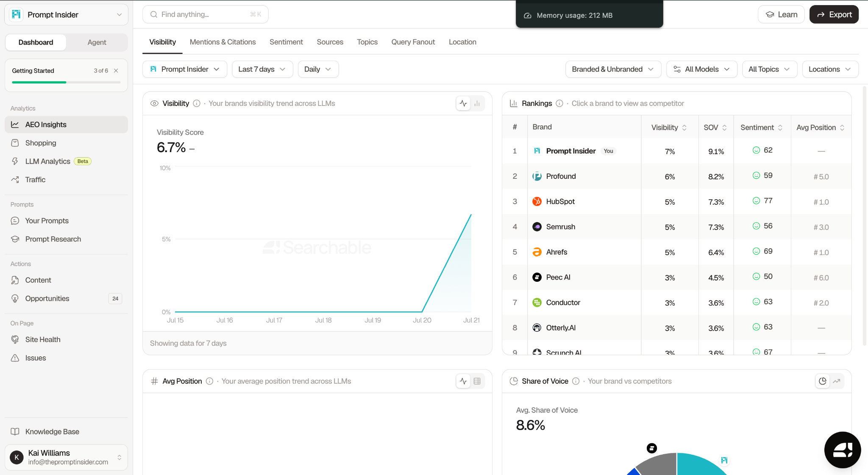Screen dimensions: 868x475
Task: Switch Share of Voice to pie chart view
Action: [x=823, y=381]
